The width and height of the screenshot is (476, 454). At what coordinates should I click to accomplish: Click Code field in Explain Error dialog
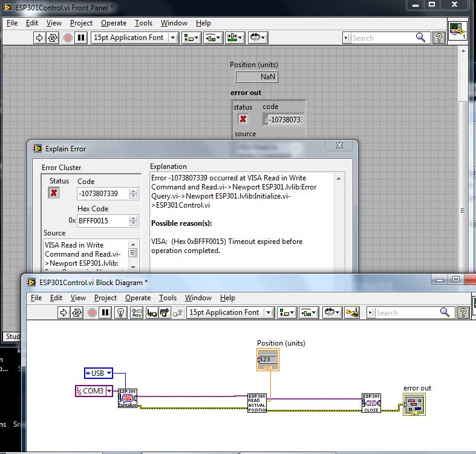103,194
